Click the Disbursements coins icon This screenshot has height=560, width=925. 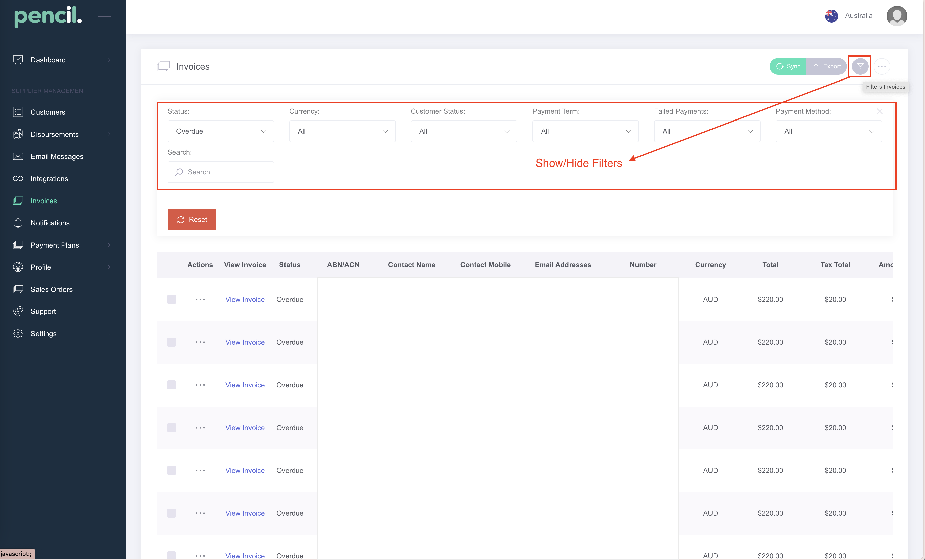tap(18, 134)
